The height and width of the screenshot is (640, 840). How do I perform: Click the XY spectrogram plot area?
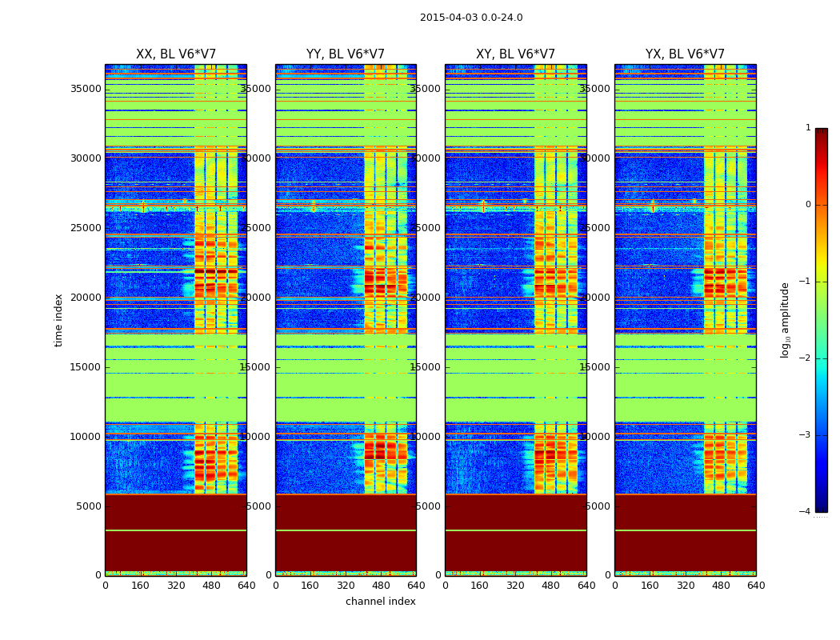516,320
